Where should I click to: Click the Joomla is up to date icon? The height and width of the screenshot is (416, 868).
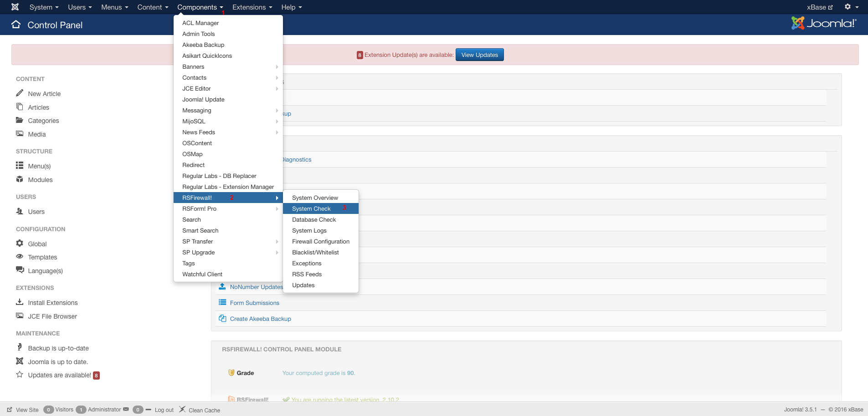point(20,361)
